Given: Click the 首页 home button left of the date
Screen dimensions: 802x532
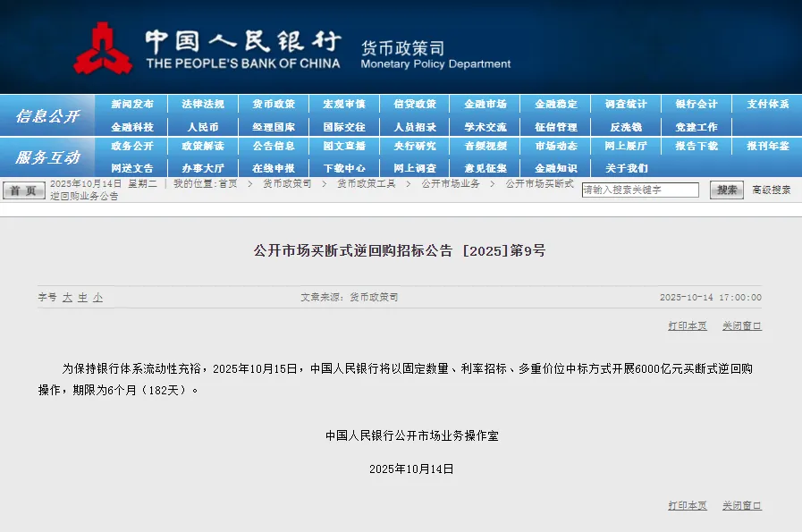Looking at the screenshot, I should (x=23, y=190).
